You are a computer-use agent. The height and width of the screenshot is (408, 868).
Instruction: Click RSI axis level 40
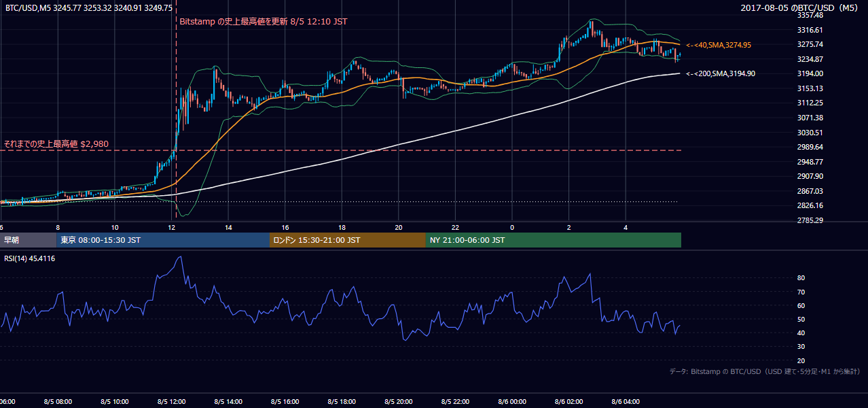coord(801,333)
